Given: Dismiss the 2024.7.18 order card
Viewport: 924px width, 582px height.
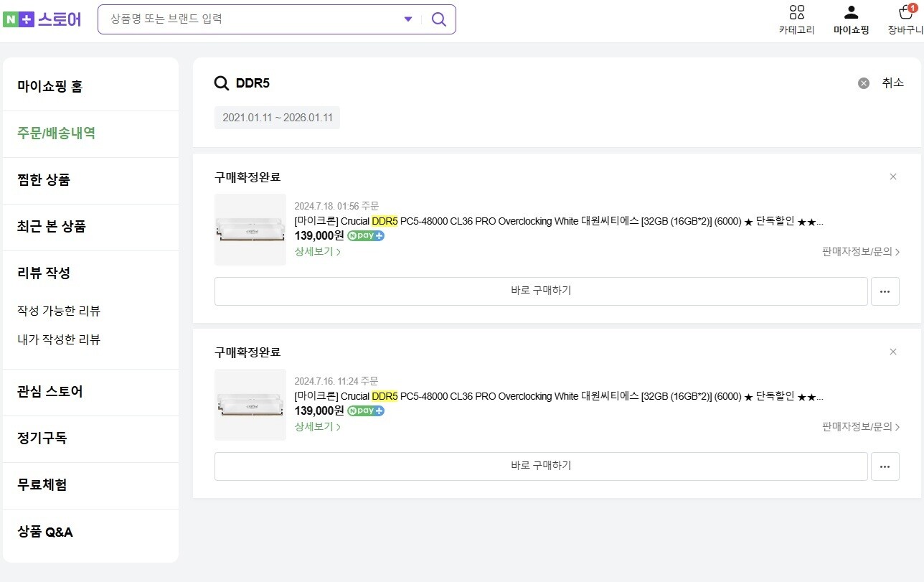Looking at the screenshot, I should pyautogui.click(x=893, y=177).
